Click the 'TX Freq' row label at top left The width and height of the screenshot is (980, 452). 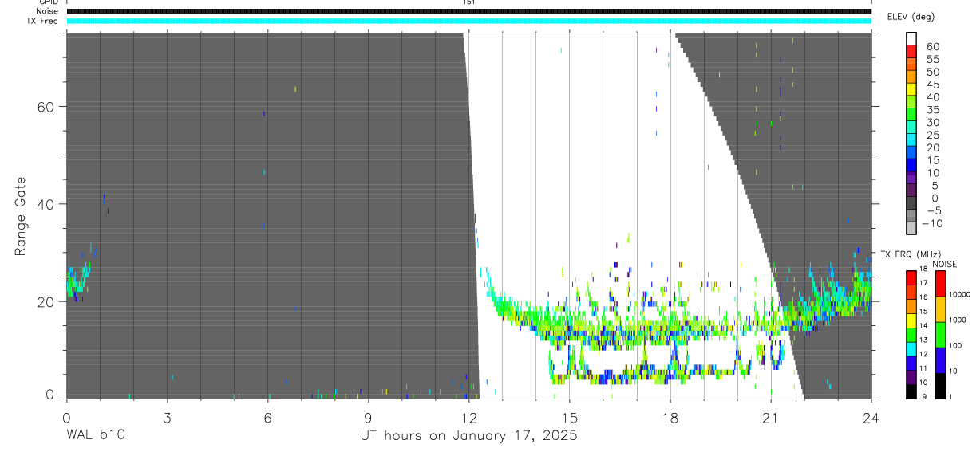tap(43, 21)
